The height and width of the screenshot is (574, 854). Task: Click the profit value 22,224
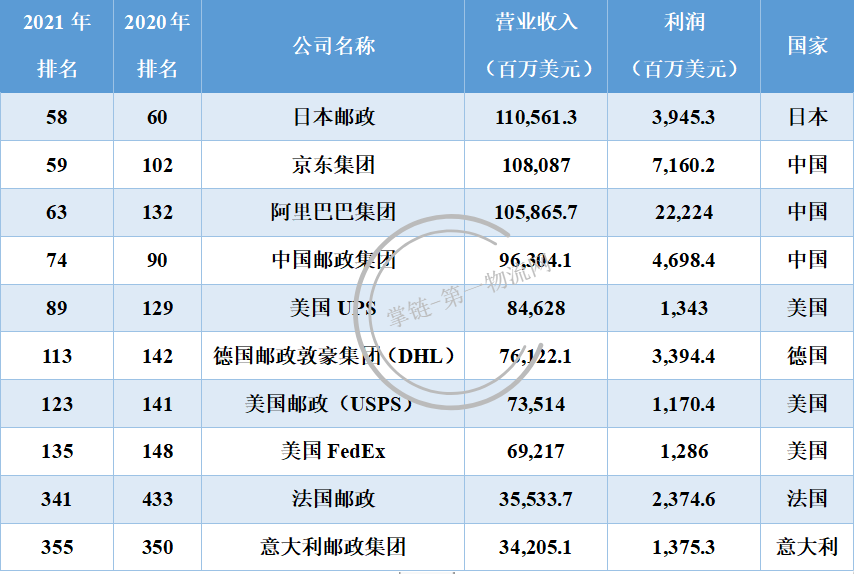click(x=684, y=212)
